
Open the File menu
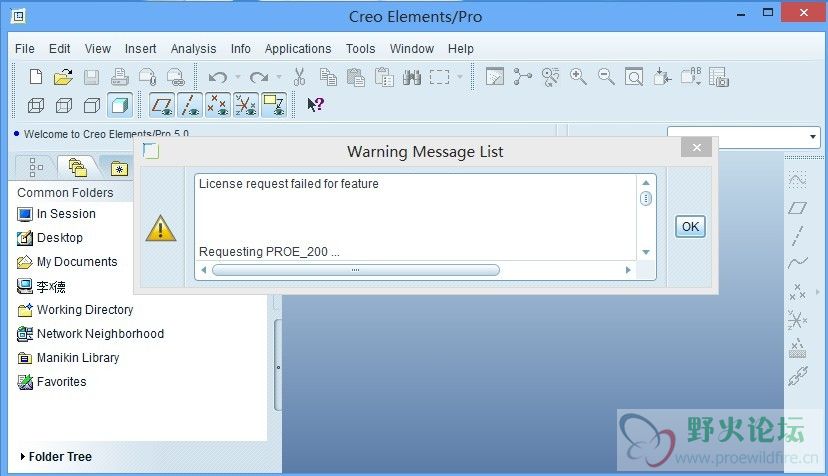click(x=24, y=49)
